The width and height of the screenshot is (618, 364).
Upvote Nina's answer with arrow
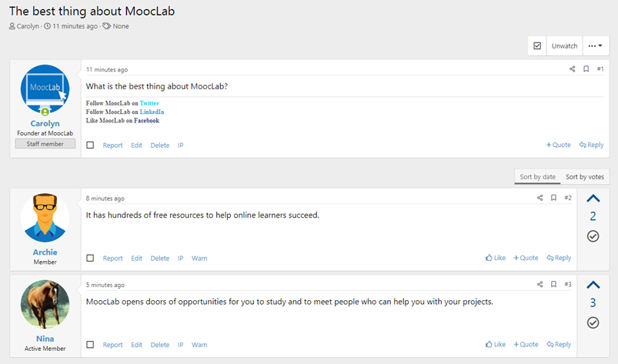pyautogui.click(x=593, y=285)
